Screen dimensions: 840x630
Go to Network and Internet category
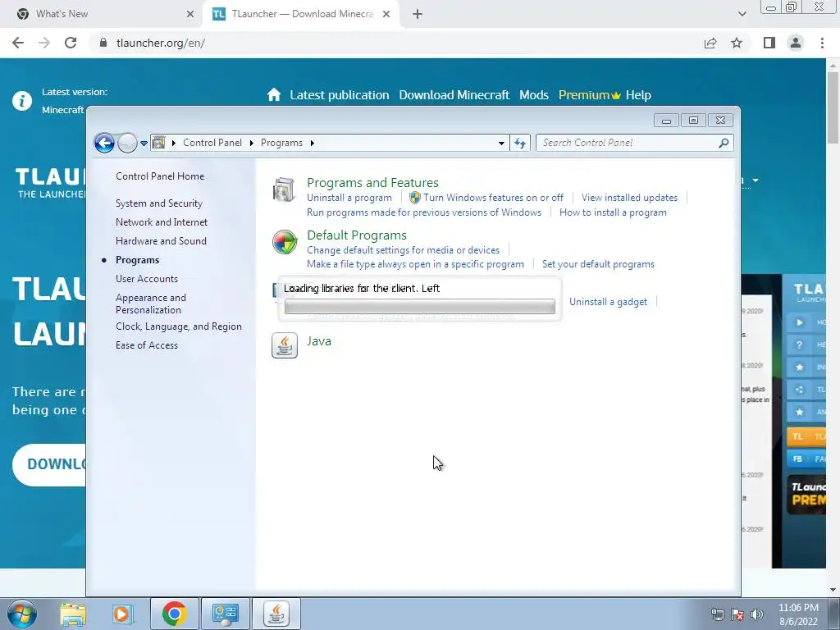tap(162, 222)
